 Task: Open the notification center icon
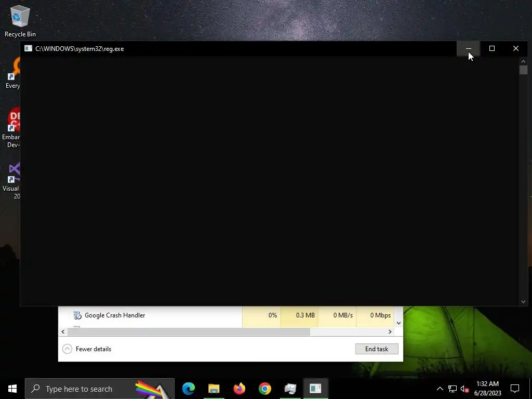[x=515, y=389]
